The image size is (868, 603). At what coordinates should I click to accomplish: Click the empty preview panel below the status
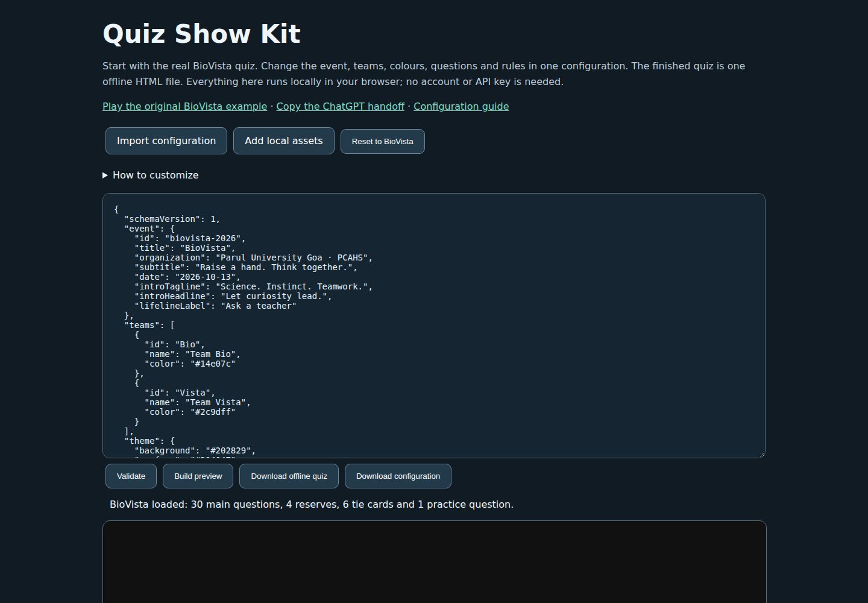435,562
